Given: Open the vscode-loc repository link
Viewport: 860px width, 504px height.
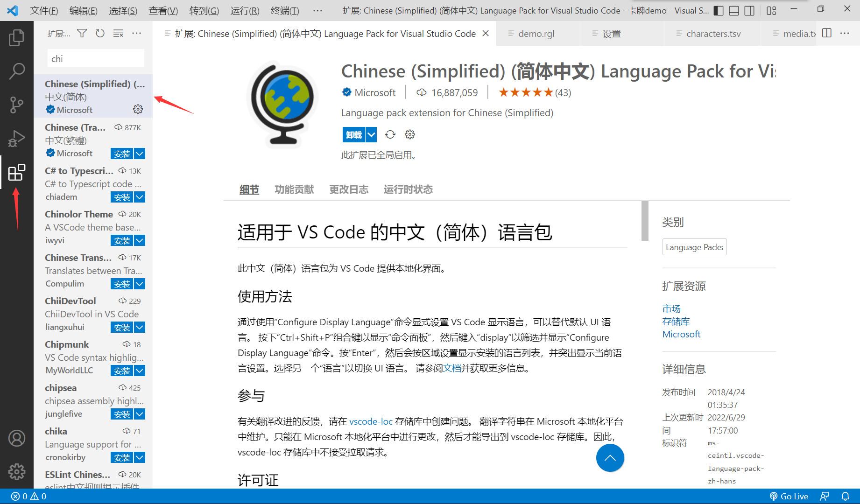Looking at the screenshot, I should [x=371, y=421].
